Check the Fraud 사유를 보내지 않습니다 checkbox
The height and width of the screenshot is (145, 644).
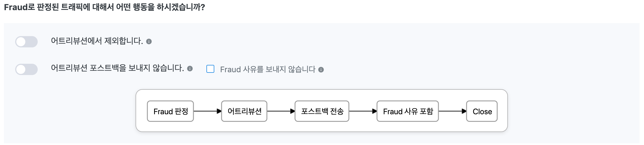point(210,69)
